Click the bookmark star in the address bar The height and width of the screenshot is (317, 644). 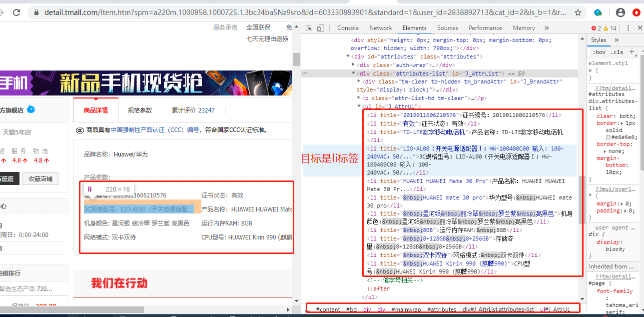578,12
